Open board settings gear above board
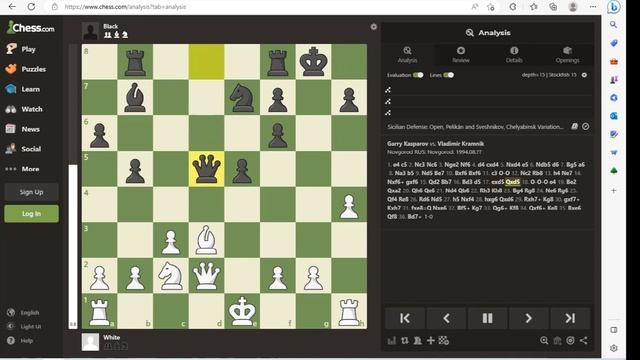 click(x=373, y=27)
